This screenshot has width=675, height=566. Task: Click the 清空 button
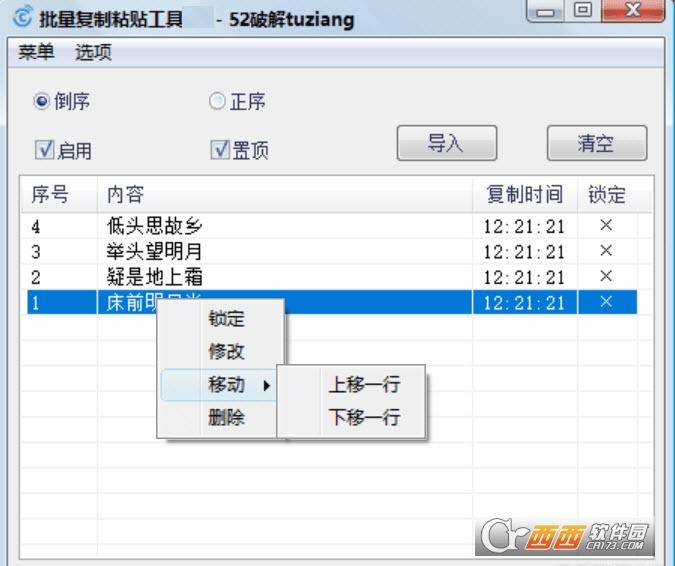point(597,143)
